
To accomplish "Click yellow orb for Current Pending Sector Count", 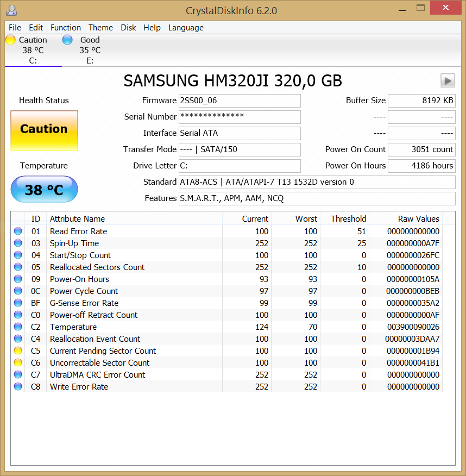I will click(18, 350).
